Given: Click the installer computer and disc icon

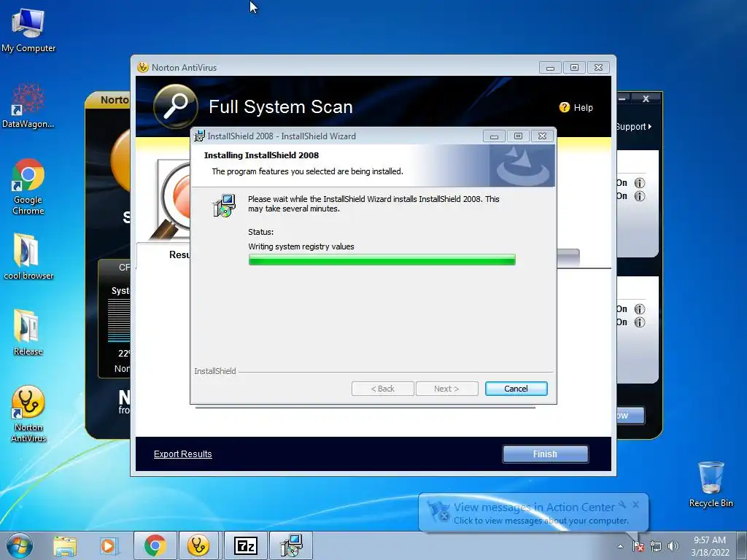Looking at the screenshot, I should (x=224, y=206).
